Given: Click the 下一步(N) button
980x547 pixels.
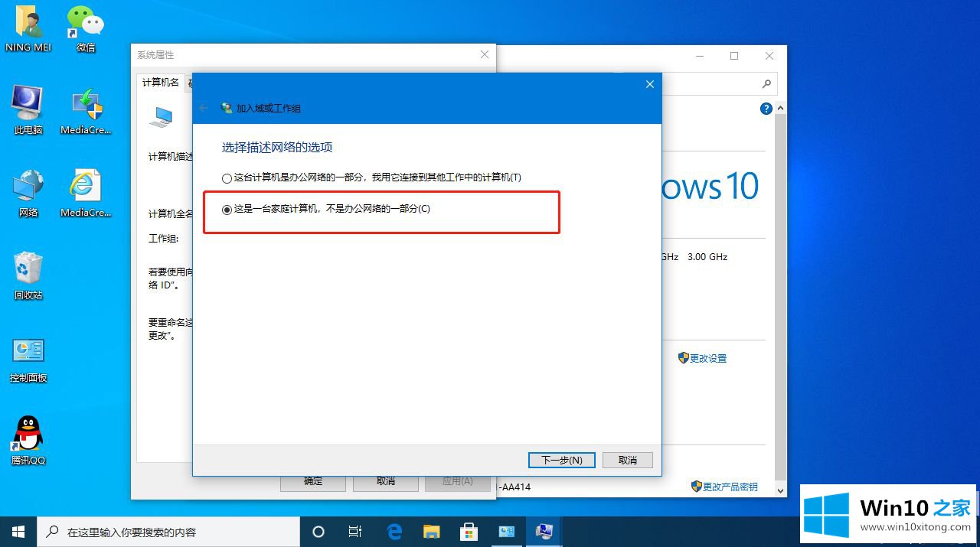Looking at the screenshot, I should point(561,460).
